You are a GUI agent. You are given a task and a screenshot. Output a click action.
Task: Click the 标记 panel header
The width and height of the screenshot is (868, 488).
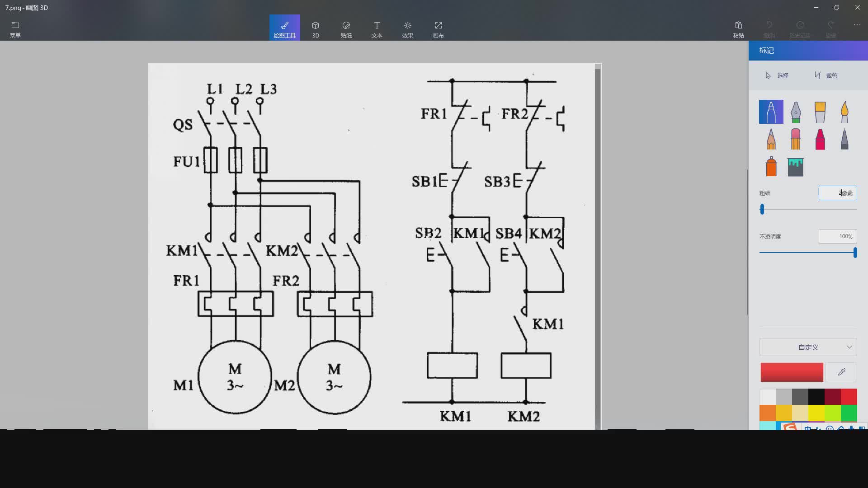(808, 51)
